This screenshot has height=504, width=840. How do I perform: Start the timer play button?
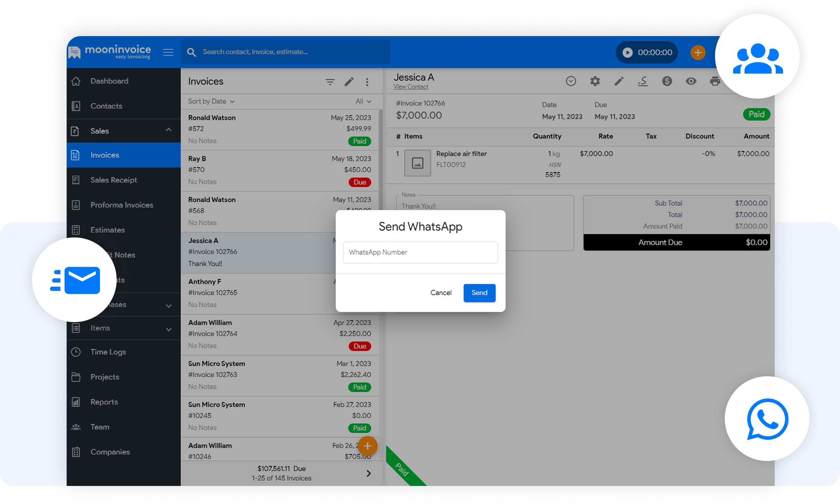(627, 52)
